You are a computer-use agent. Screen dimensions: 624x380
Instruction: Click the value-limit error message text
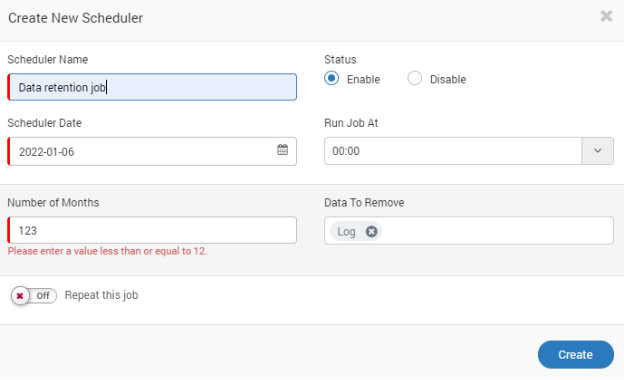click(107, 251)
